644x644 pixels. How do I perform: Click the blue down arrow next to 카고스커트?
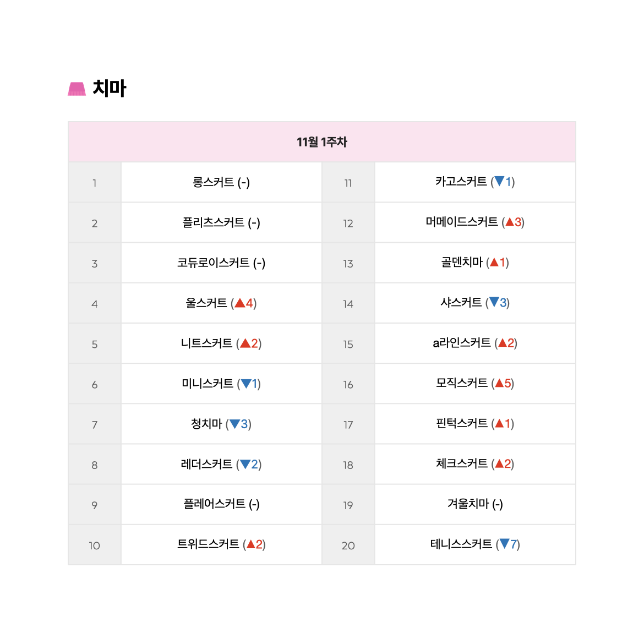[499, 181]
